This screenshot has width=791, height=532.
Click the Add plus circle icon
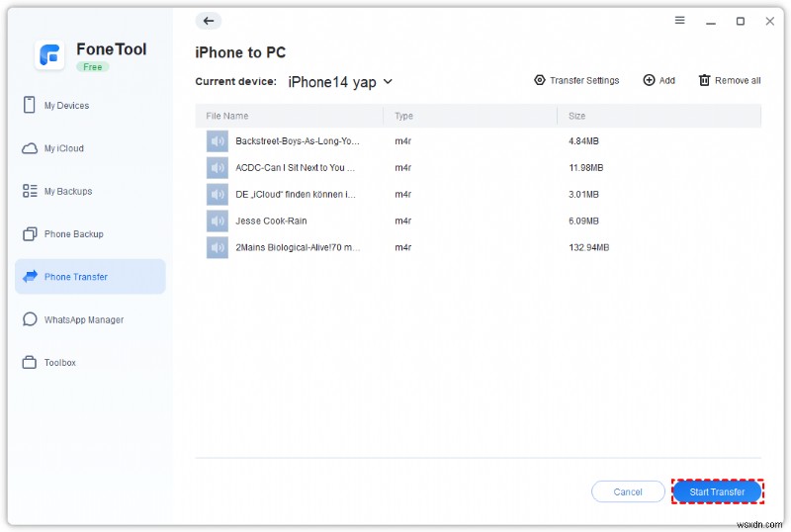[x=649, y=80]
